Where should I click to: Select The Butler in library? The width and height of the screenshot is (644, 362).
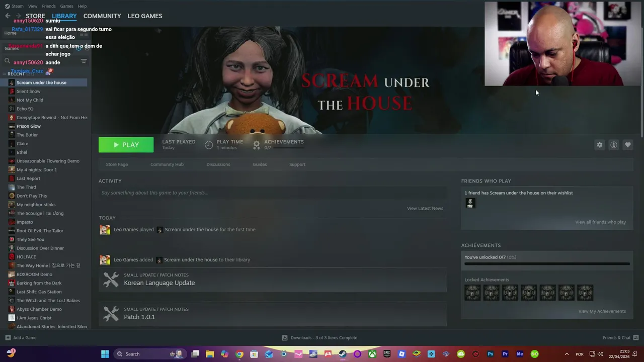click(x=27, y=135)
